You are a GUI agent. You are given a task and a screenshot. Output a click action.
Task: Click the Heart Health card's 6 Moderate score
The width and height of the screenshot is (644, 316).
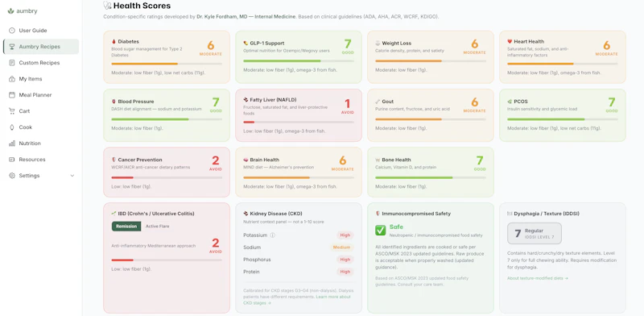(607, 48)
